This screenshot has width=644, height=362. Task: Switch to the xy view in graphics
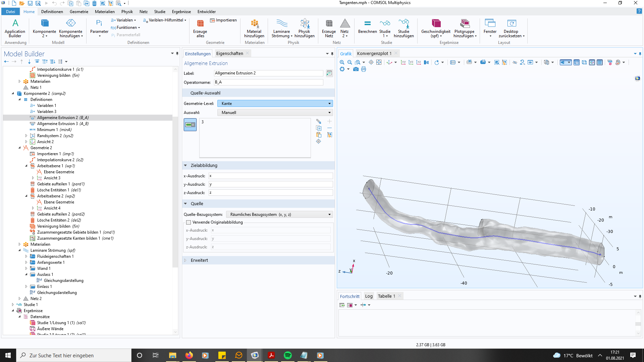[x=403, y=62]
